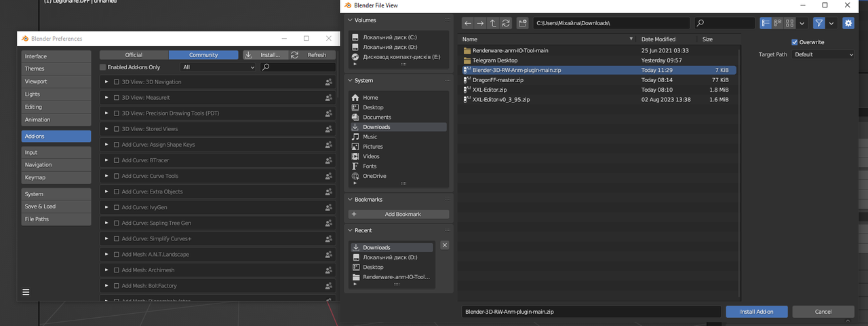
Task: Click the directory path field
Action: click(612, 23)
